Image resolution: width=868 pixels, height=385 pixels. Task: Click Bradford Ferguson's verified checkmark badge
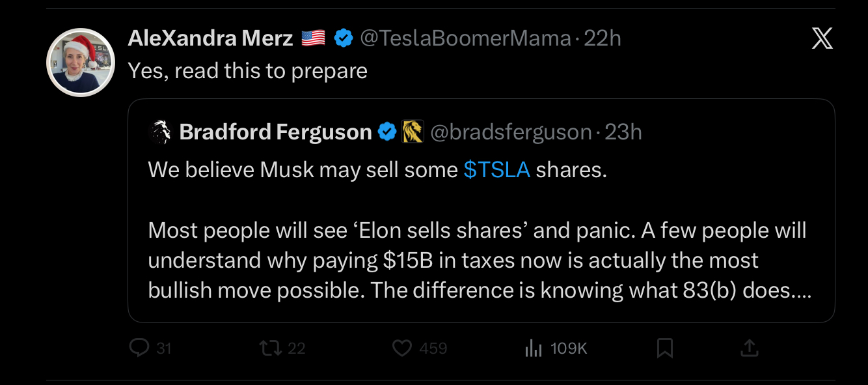coord(387,132)
